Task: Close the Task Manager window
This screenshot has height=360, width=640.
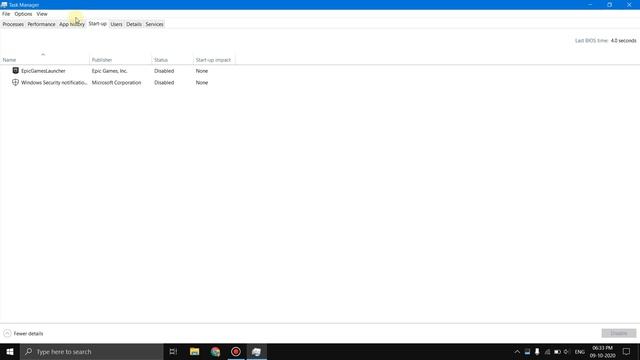Action: click(x=629, y=4)
